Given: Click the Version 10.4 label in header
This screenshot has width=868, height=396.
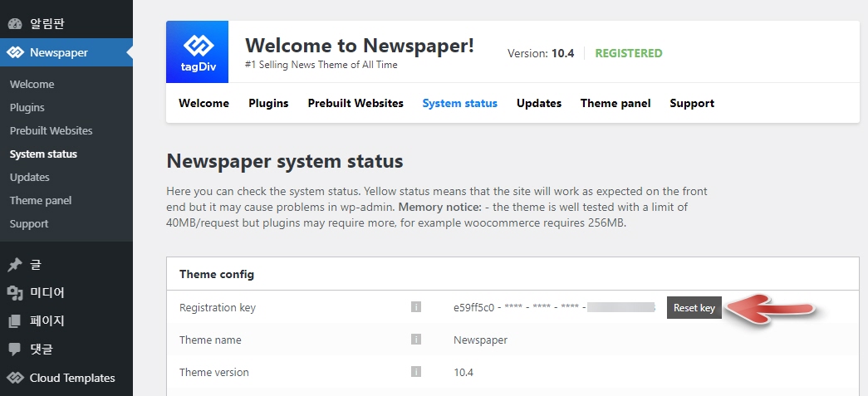Looking at the screenshot, I should tap(541, 53).
